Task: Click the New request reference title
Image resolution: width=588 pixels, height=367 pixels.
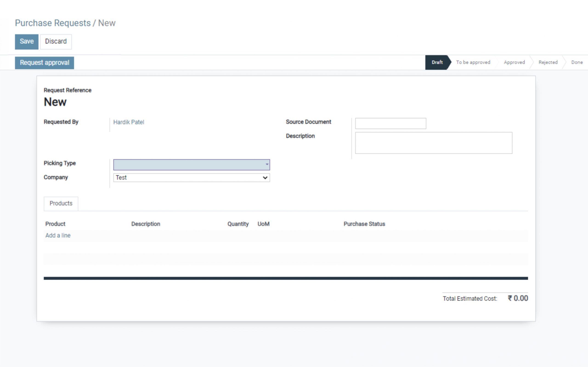Action: (x=55, y=101)
